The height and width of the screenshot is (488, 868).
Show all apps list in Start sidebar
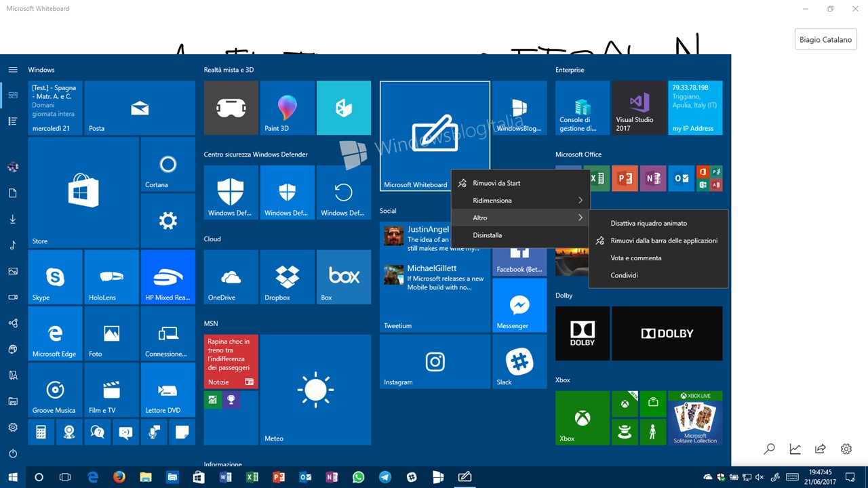[x=13, y=121]
